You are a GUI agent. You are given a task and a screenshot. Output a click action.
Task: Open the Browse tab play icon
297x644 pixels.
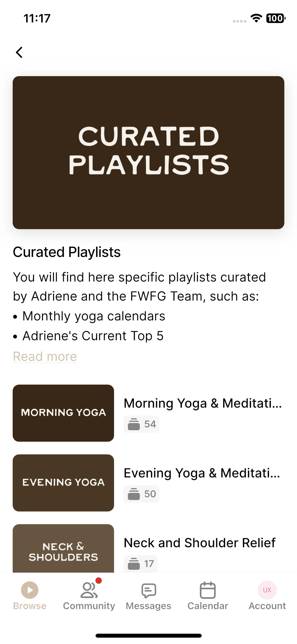30,590
